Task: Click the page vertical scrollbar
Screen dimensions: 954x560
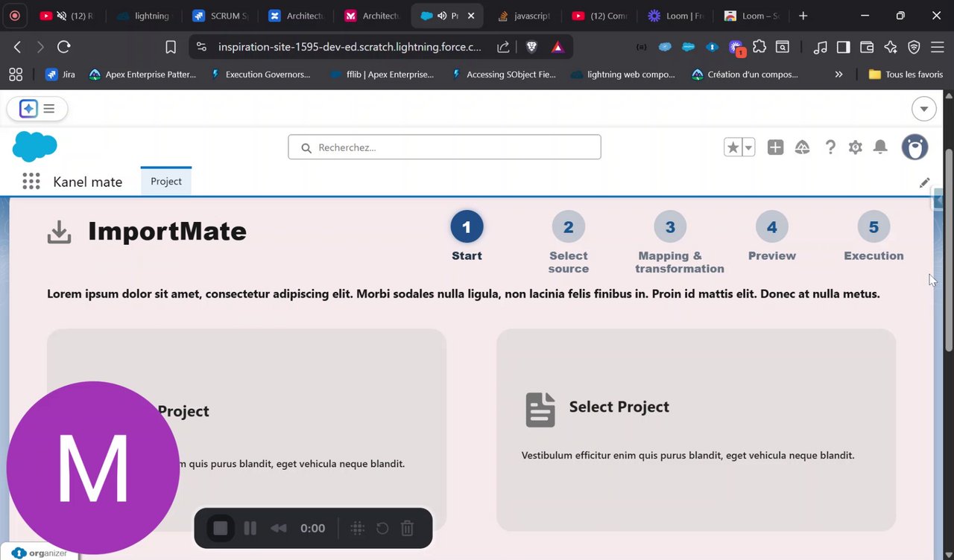Action: click(948, 250)
